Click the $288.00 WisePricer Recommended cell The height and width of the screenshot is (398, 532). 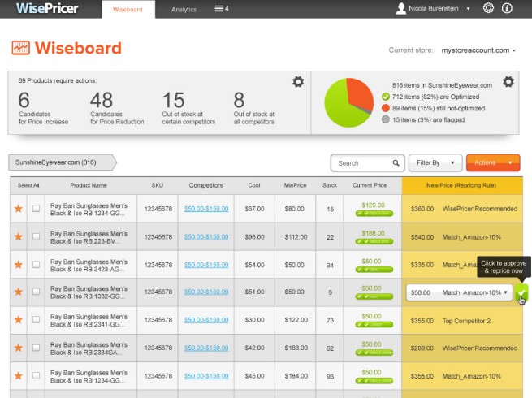click(x=464, y=348)
